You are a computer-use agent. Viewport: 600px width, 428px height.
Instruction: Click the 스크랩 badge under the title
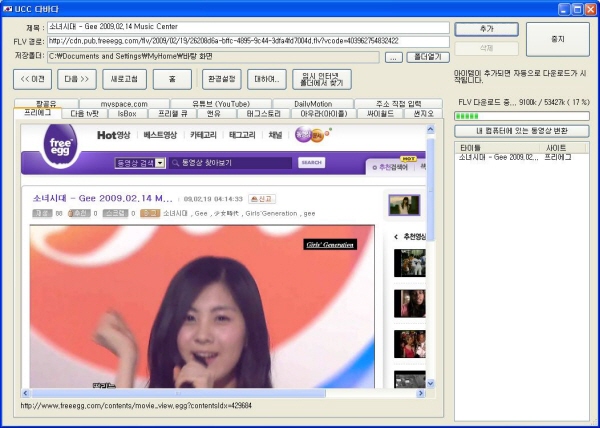tap(115, 213)
